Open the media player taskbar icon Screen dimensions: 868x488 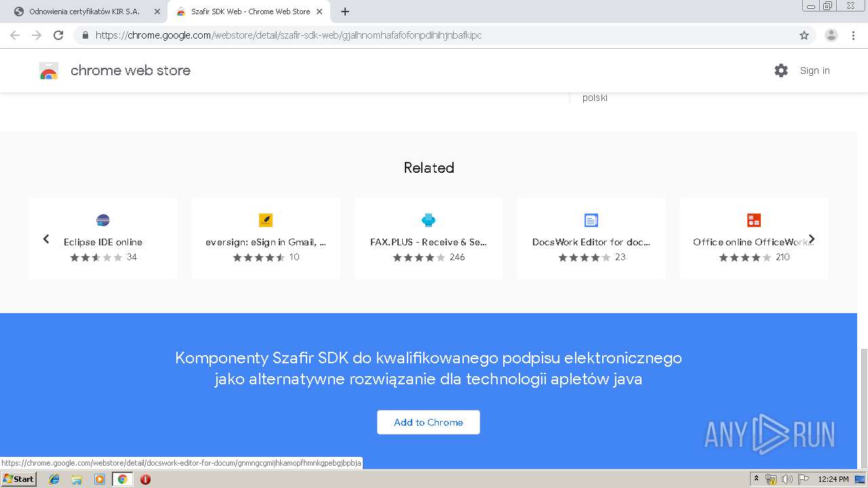tap(100, 479)
